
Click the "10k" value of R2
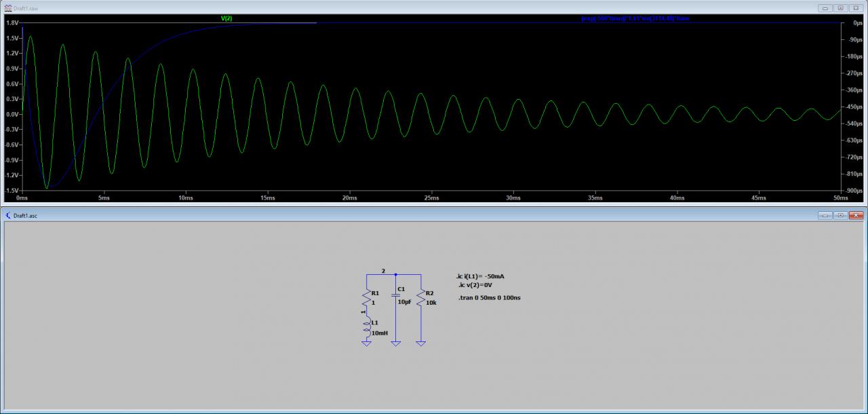click(431, 303)
